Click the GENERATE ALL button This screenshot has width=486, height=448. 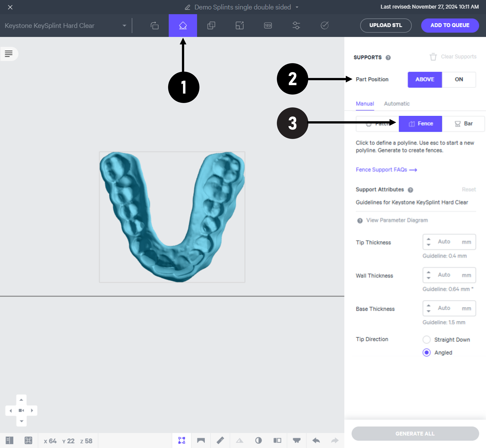tap(415, 434)
